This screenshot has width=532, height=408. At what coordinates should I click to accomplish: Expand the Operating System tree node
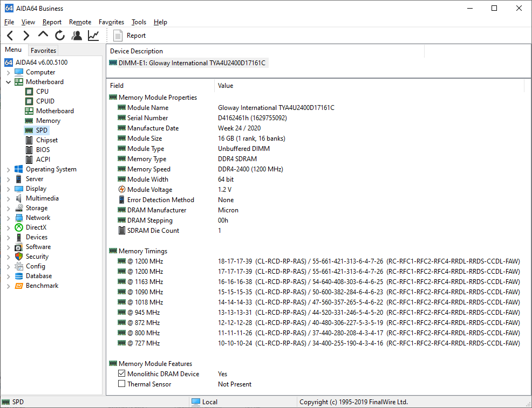click(9, 169)
